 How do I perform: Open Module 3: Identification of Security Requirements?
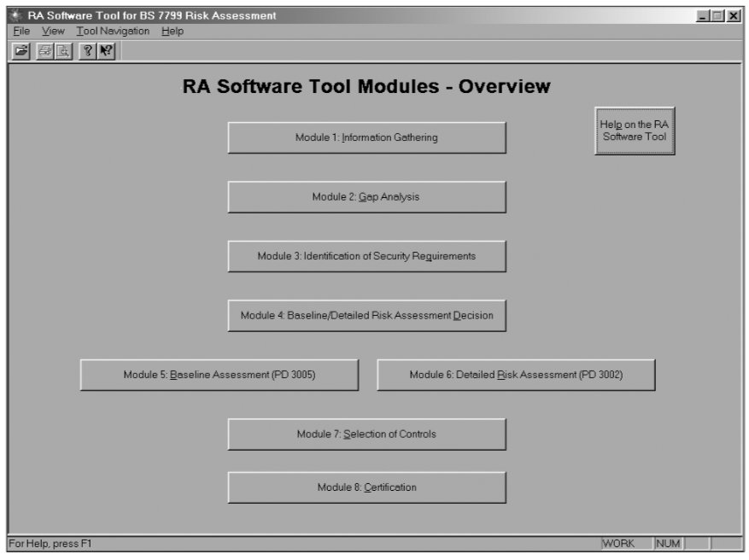367,256
